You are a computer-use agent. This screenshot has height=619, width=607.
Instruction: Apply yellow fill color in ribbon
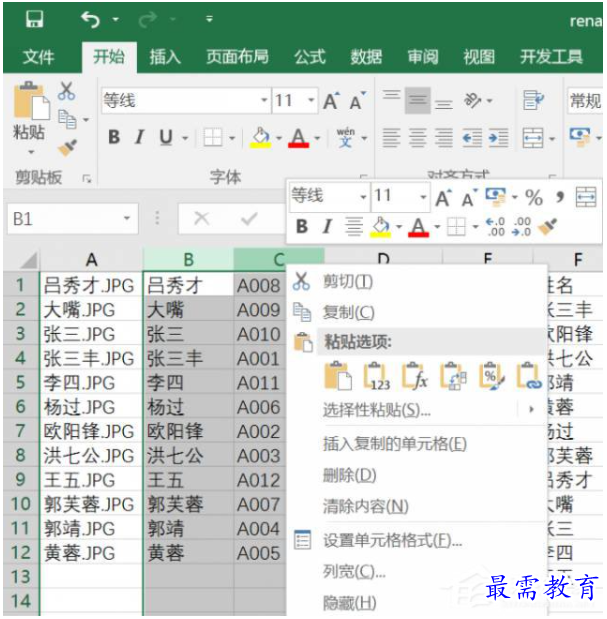click(x=260, y=137)
